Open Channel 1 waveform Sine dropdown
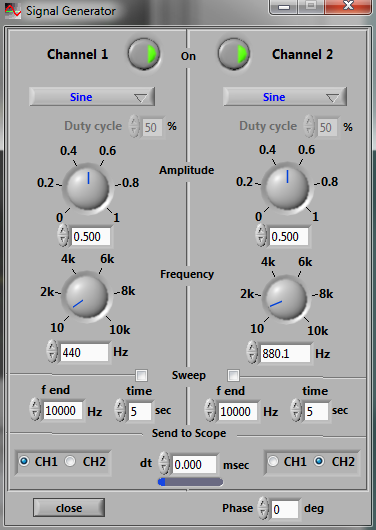The image size is (376, 530). (x=92, y=97)
